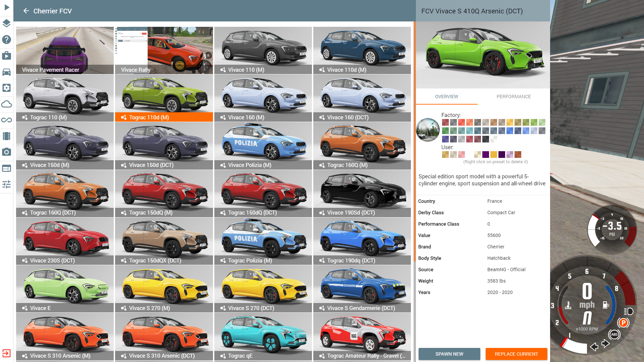Open the vehicle selector car icon
Image resolution: width=644 pixels, height=362 pixels.
pos(7,72)
